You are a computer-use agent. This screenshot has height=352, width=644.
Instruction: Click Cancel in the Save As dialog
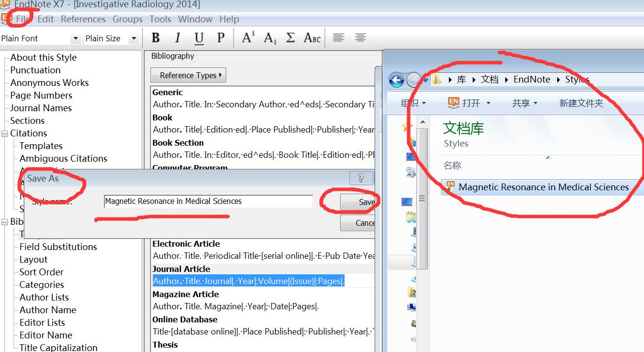click(359, 223)
